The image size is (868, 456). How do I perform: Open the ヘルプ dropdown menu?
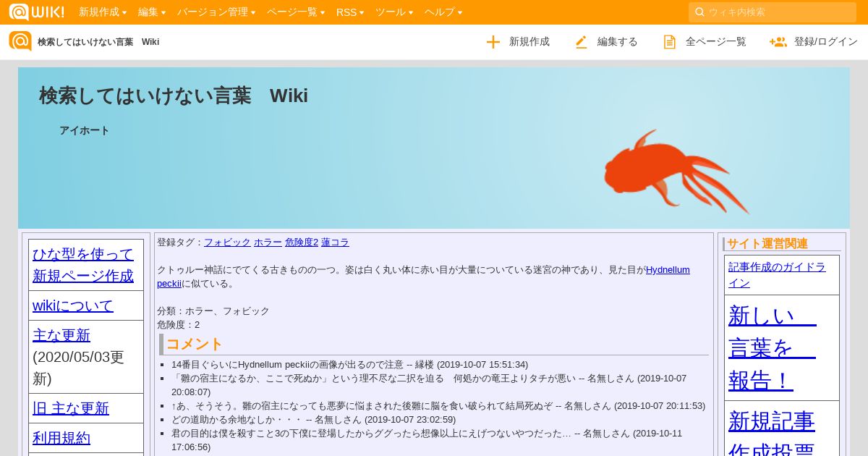(x=443, y=12)
